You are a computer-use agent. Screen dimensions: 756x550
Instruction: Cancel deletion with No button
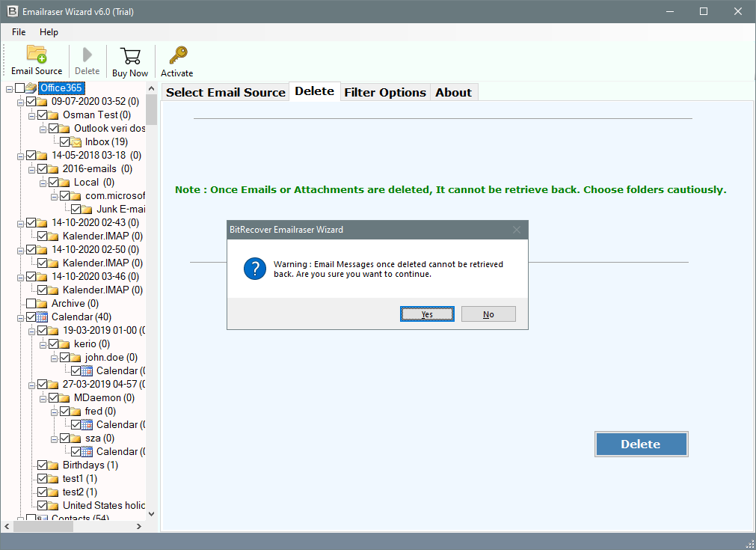click(x=488, y=314)
